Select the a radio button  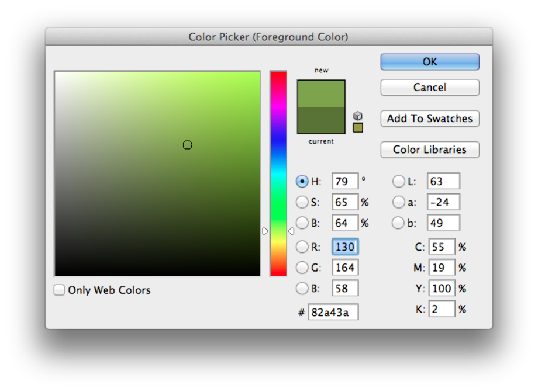click(398, 202)
